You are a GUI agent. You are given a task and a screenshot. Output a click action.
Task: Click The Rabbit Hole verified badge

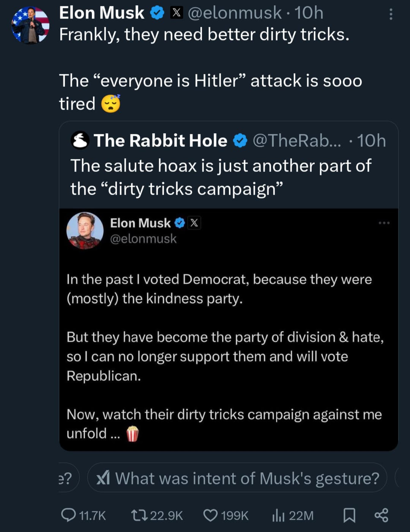click(240, 141)
